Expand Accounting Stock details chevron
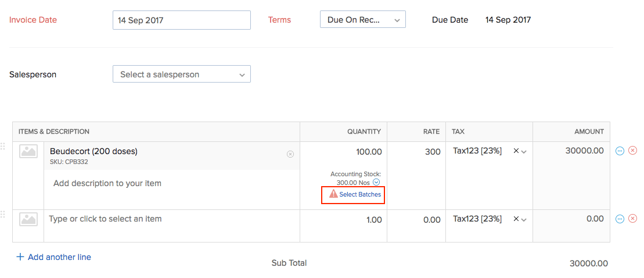 tap(376, 183)
